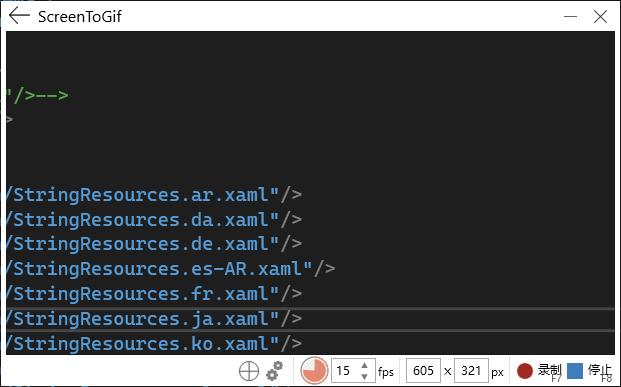Click the fps value field showing 15
The width and height of the screenshot is (621, 387).
coord(345,371)
